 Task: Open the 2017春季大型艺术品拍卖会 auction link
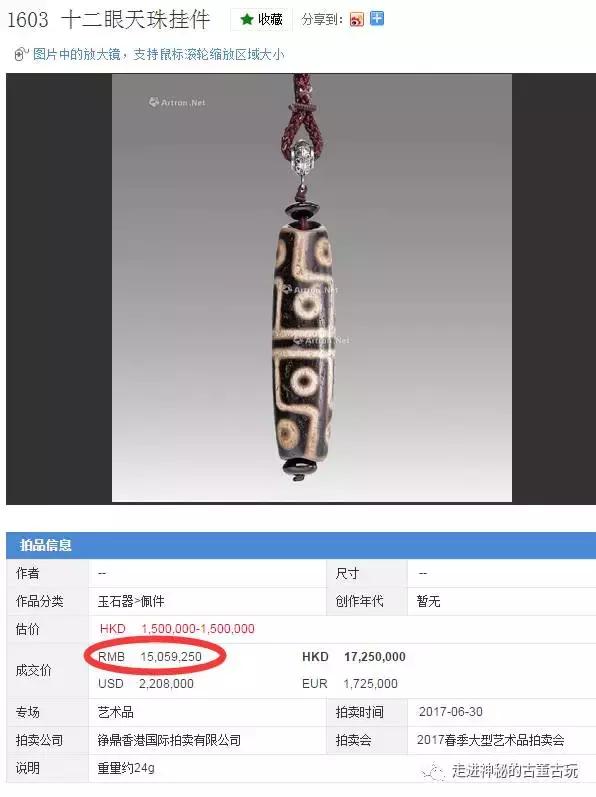click(x=490, y=740)
